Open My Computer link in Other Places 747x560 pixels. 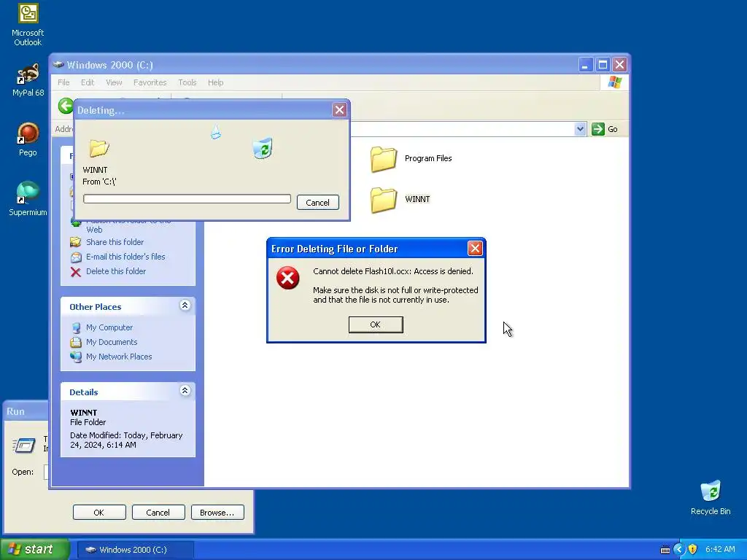coord(109,327)
